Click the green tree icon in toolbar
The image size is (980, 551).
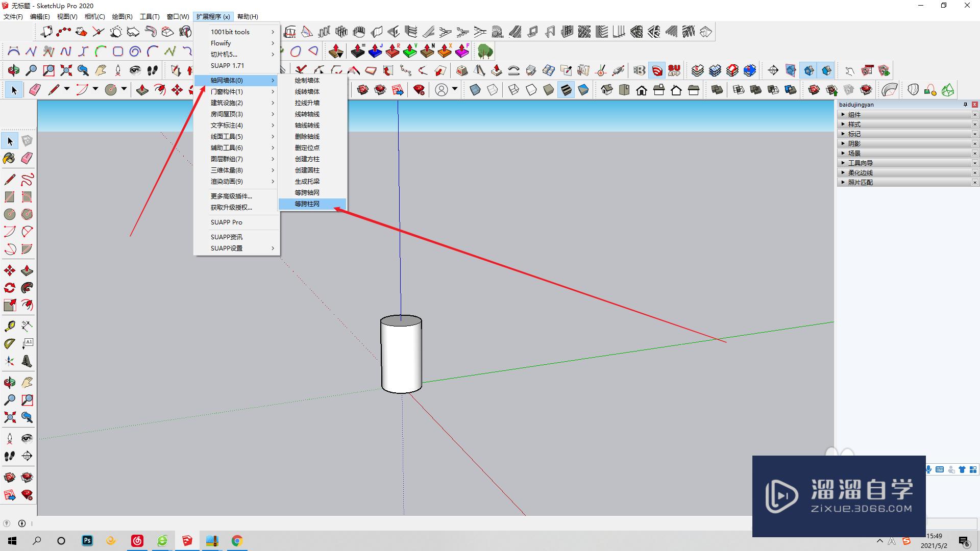pos(485,51)
